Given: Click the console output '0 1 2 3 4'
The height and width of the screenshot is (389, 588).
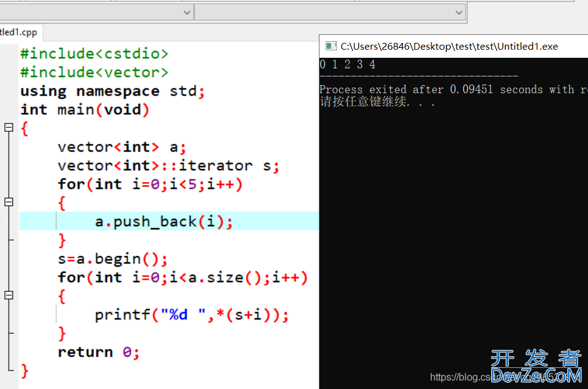Looking at the screenshot, I should pyautogui.click(x=347, y=65).
